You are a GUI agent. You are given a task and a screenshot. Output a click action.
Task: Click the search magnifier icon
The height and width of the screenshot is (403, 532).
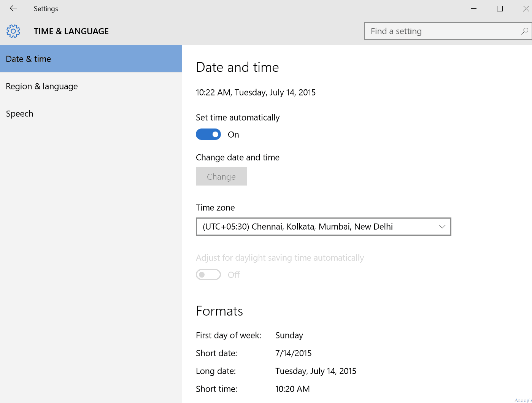pos(524,31)
